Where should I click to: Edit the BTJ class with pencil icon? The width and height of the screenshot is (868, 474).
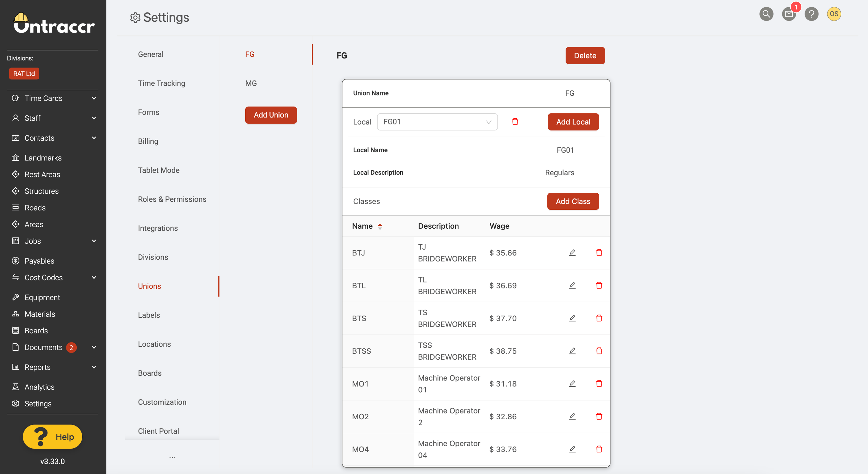pos(572,253)
